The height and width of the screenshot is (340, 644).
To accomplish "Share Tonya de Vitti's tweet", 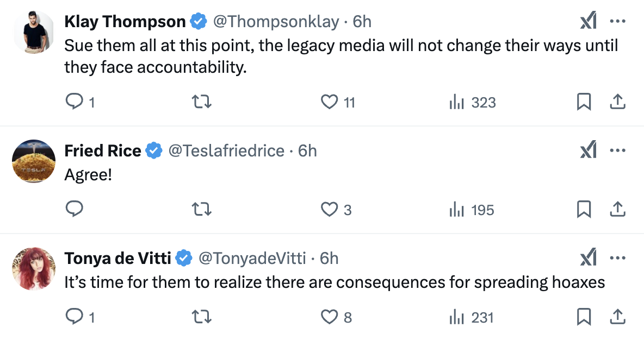I will 617,317.
